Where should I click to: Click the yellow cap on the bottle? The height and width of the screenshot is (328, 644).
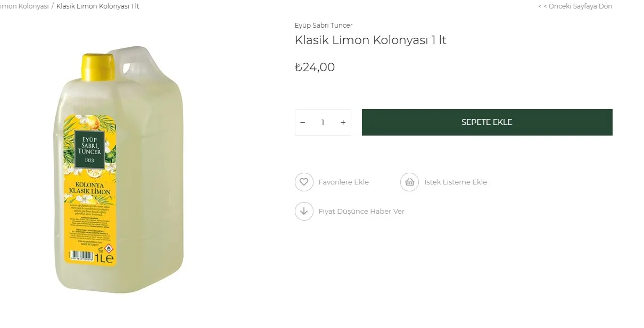tap(98, 66)
